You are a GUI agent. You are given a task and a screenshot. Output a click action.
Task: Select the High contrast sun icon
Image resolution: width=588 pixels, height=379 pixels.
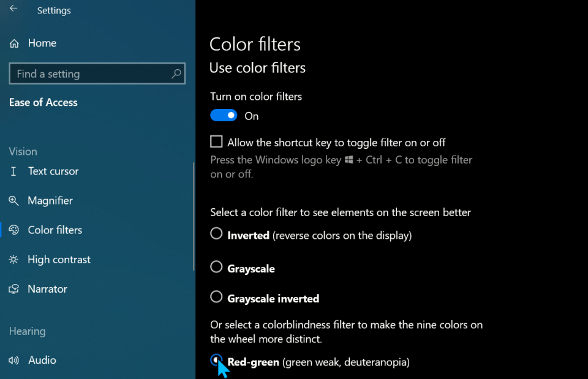tap(13, 259)
